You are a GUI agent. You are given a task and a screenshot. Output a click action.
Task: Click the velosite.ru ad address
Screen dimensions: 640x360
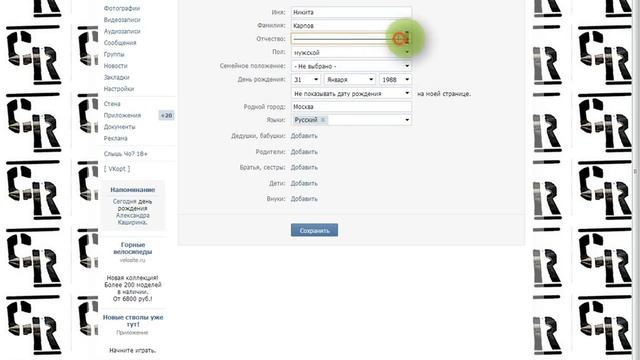(133, 260)
